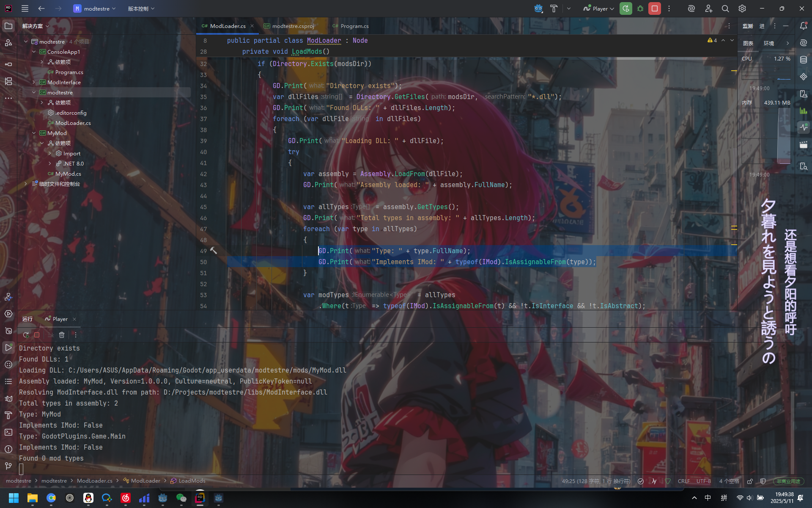Toggle the inspection checkmark widget in status bar

(x=641, y=481)
